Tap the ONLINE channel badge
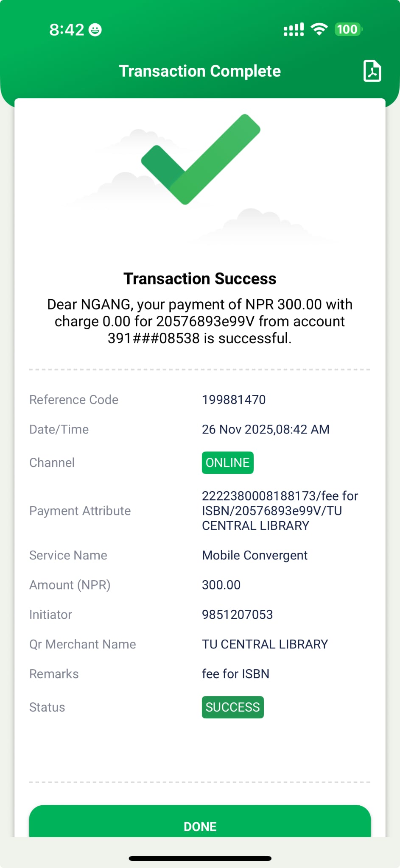This screenshot has width=400, height=868. pyautogui.click(x=227, y=462)
